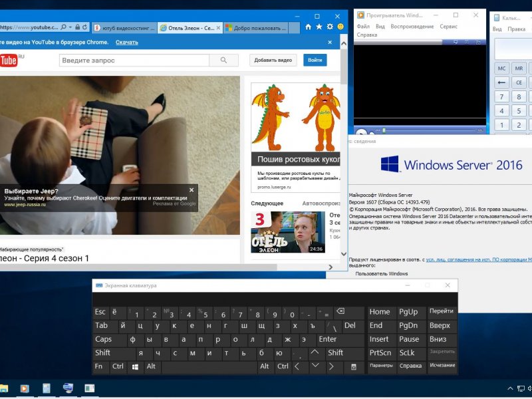Focus the 'Введите запрос' search field

pos(134,60)
